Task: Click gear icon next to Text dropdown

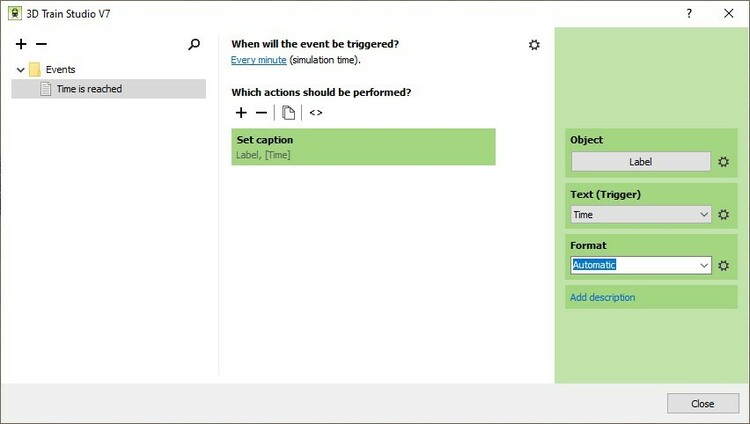Action: [x=724, y=214]
